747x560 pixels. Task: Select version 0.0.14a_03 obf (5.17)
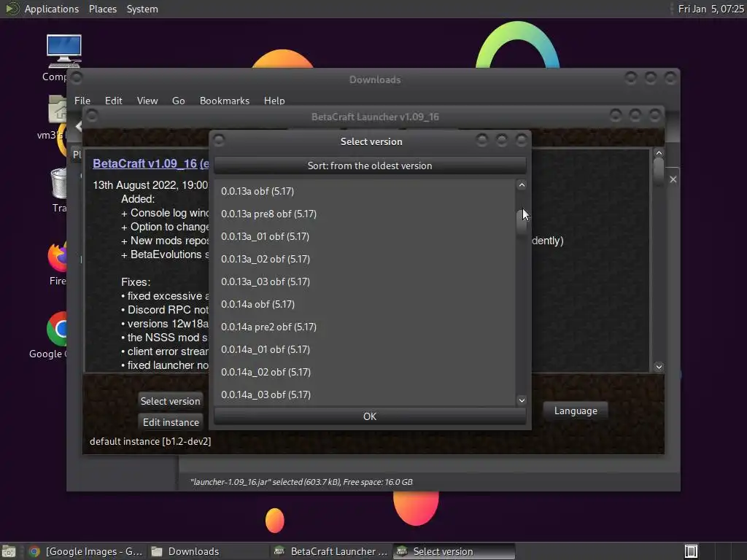tap(365, 394)
